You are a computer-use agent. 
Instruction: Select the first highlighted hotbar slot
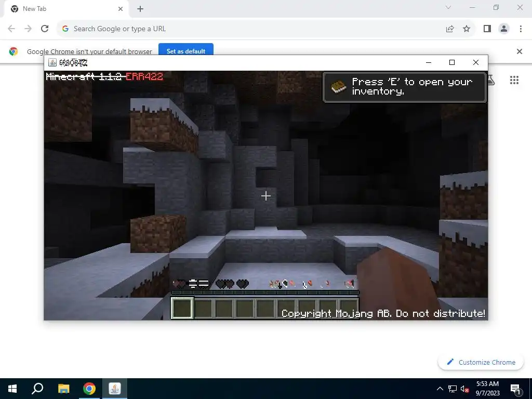[x=182, y=308]
